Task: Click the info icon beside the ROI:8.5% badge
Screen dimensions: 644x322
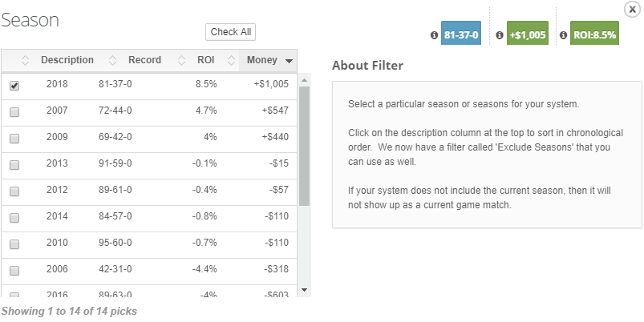Action: tap(563, 35)
